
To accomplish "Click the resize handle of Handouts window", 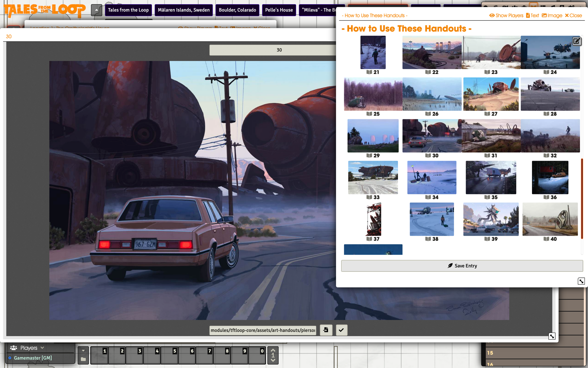I will pos(581,281).
